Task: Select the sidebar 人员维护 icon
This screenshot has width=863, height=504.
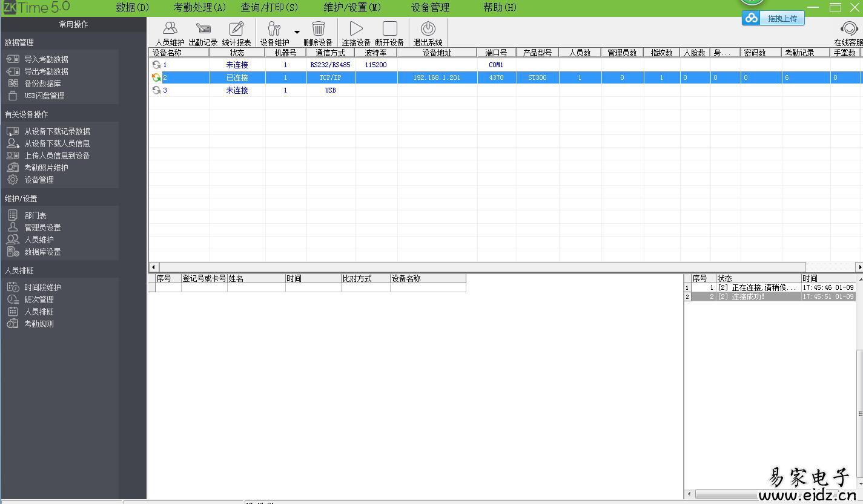Action: pos(13,240)
